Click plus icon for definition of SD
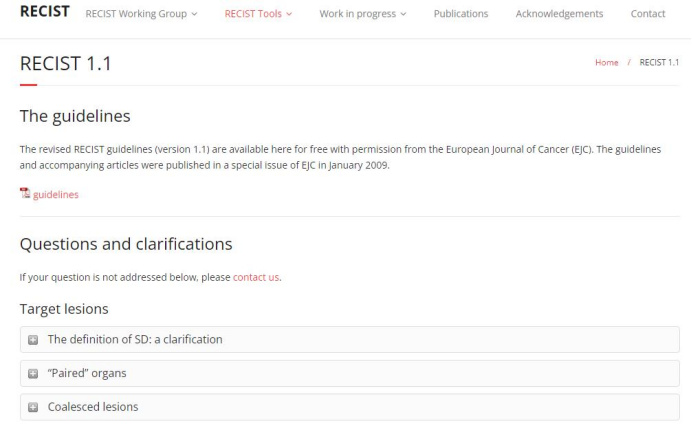The width and height of the screenshot is (692, 428). (x=33, y=340)
